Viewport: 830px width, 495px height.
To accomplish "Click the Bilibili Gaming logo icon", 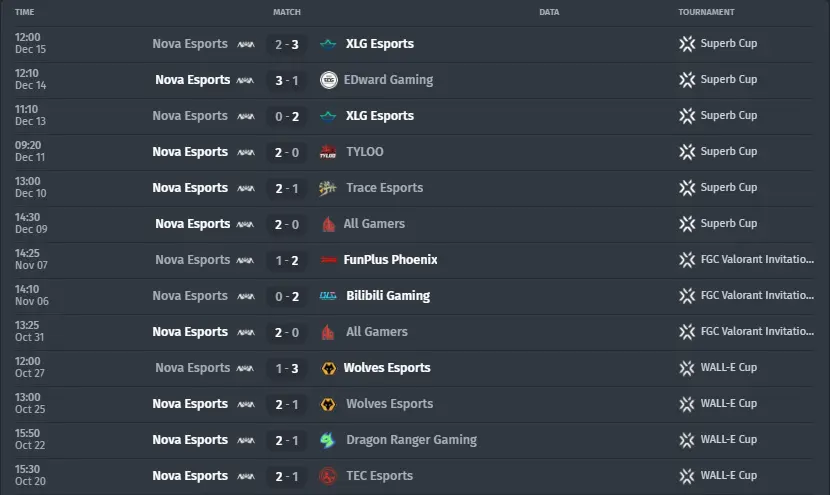I will [328, 296].
